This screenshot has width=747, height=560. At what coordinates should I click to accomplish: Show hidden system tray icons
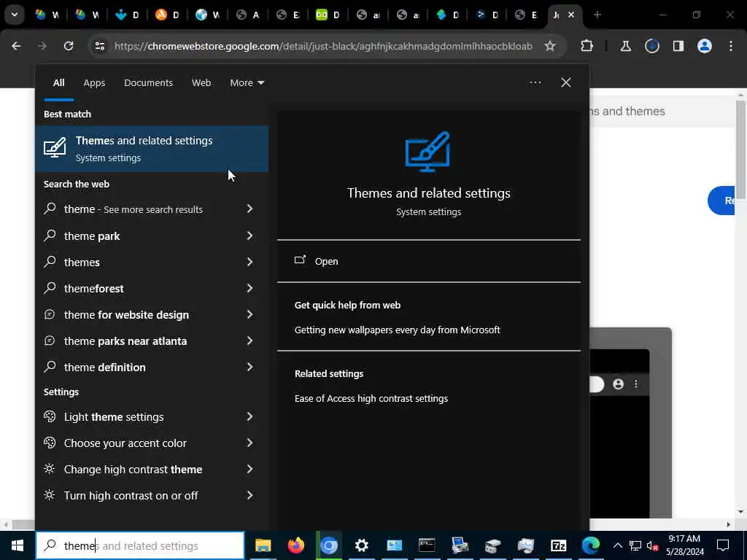[x=617, y=545]
